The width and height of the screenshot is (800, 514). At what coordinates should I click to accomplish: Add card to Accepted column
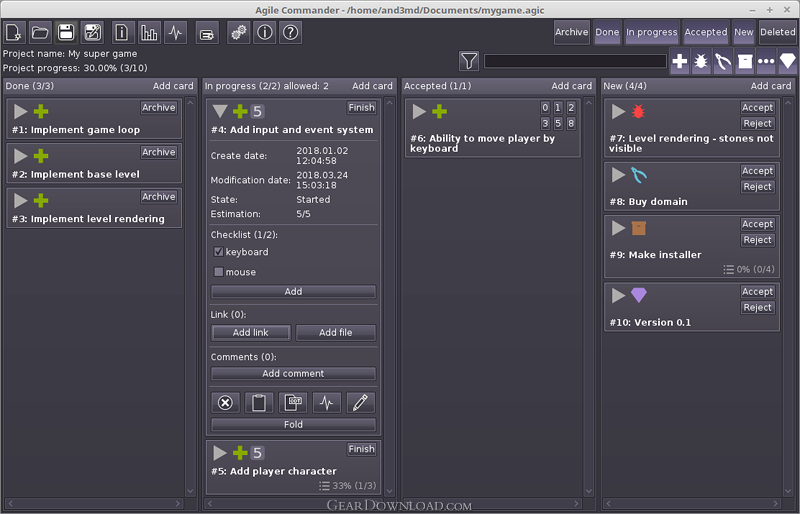(x=571, y=86)
